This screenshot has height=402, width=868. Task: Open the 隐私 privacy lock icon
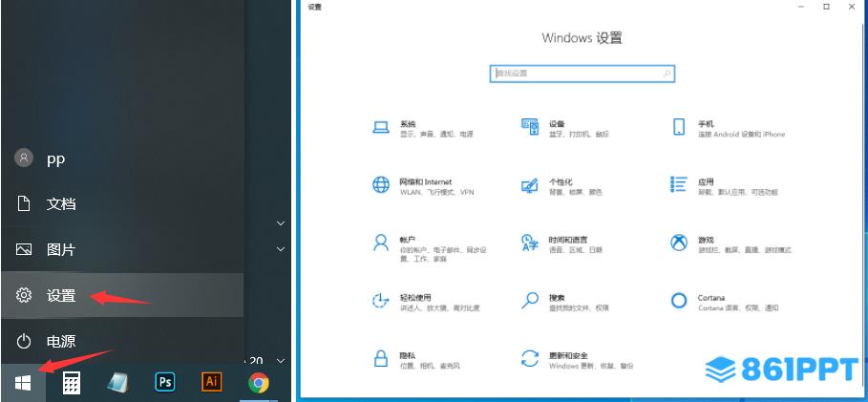point(381,358)
